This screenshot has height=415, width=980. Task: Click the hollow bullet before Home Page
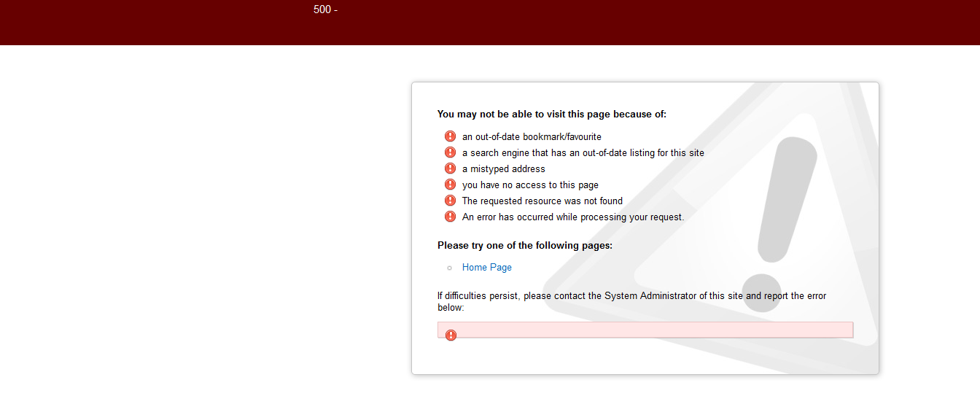[x=449, y=268]
